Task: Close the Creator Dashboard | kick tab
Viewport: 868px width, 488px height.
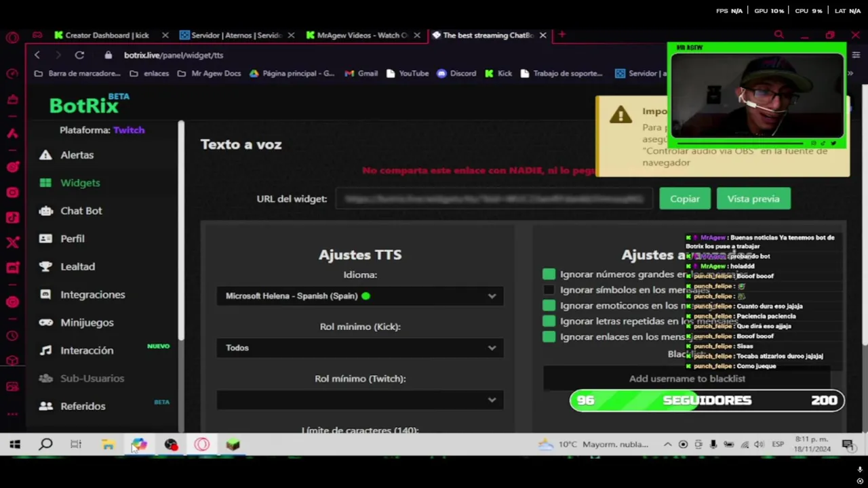Action: point(165,35)
